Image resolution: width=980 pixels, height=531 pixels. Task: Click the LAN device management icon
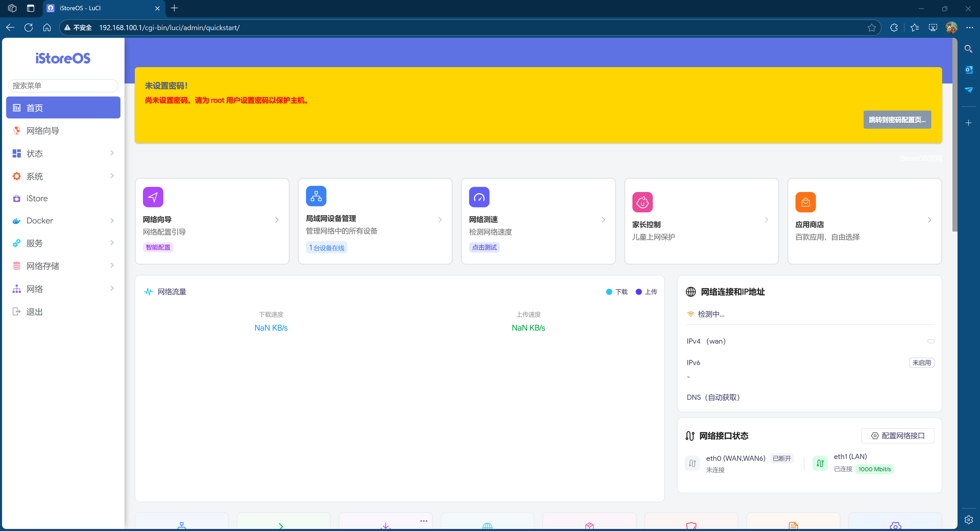point(316,196)
